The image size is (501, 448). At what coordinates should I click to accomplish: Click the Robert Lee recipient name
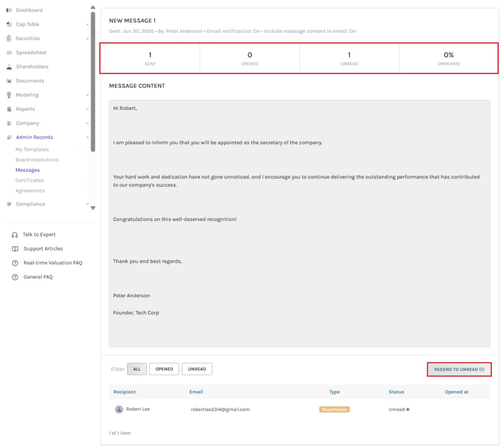click(x=137, y=409)
